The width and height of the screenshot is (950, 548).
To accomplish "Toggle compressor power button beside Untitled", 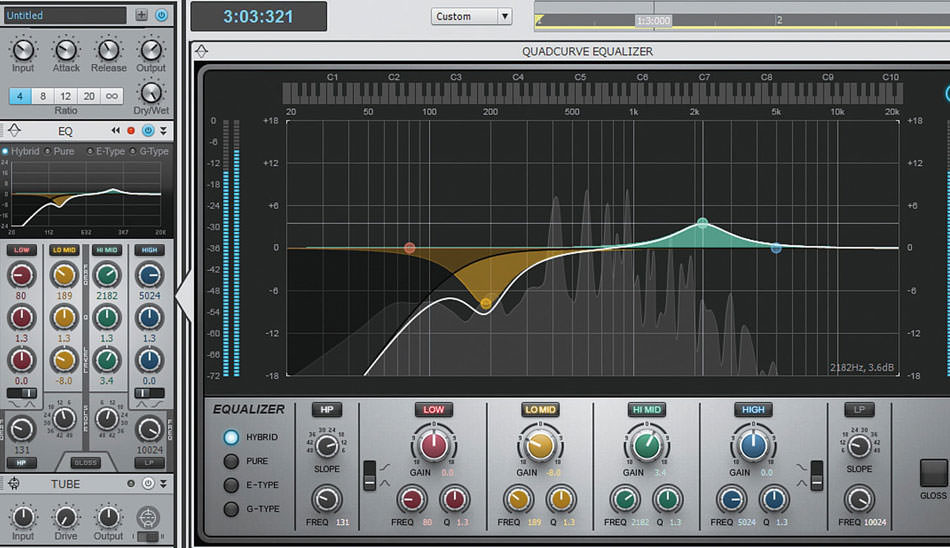I will 161,15.
